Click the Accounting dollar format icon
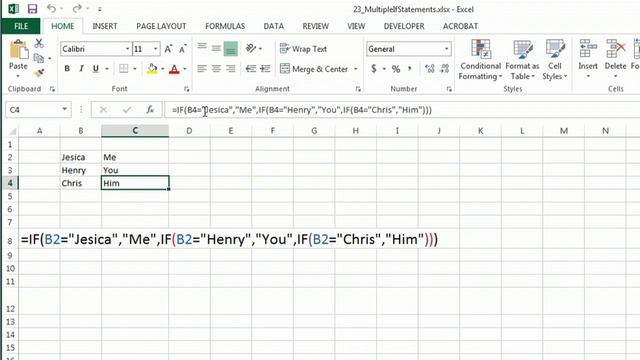 click(373, 69)
